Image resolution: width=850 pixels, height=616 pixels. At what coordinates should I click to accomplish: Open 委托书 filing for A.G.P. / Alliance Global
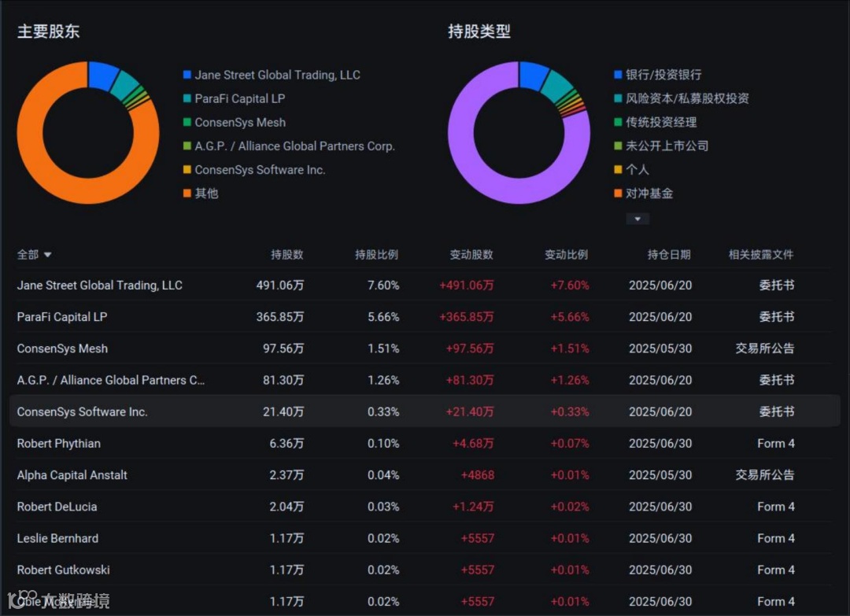pyautogui.click(x=777, y=380)
